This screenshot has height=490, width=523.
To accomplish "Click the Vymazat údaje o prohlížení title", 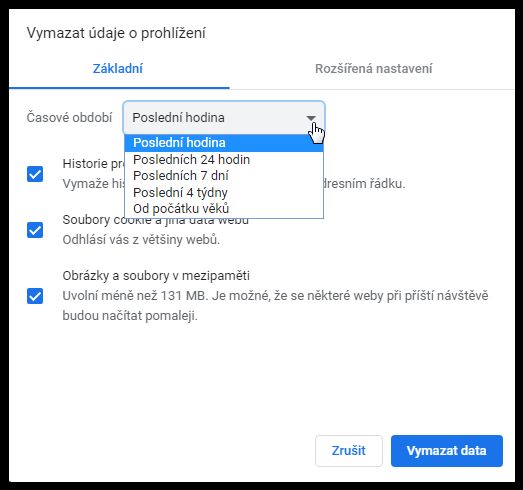I will click(x=116, y=33).
